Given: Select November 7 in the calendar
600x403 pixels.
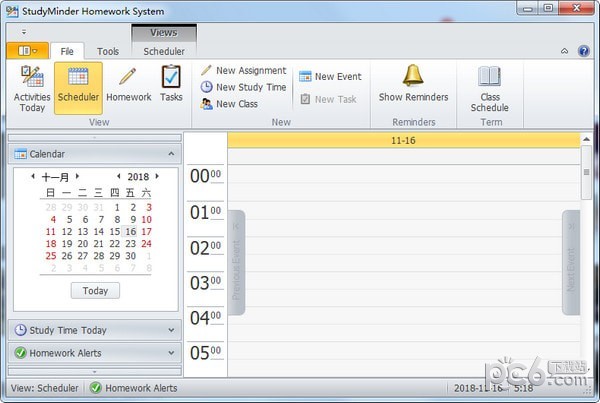Looking at the screenshot, I should point(101,220).
